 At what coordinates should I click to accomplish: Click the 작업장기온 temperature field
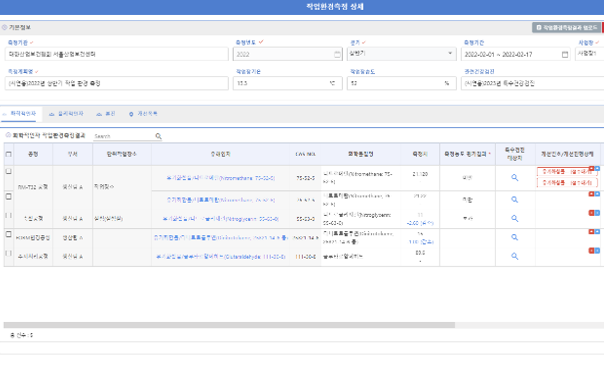pos(288,83)
